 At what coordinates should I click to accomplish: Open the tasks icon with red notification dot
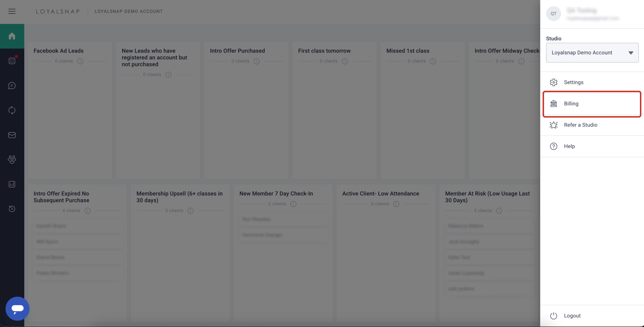pyautogui.click(x=12, y=61)
